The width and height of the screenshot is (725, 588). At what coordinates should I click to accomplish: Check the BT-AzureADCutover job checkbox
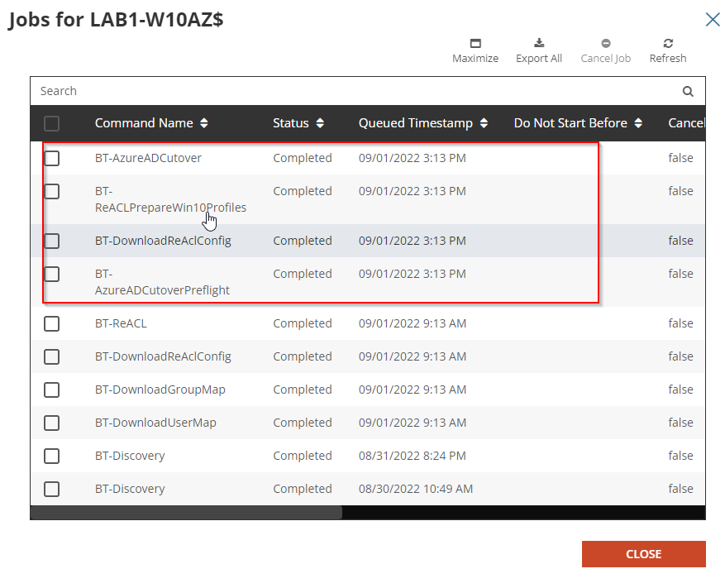[52, 158]
